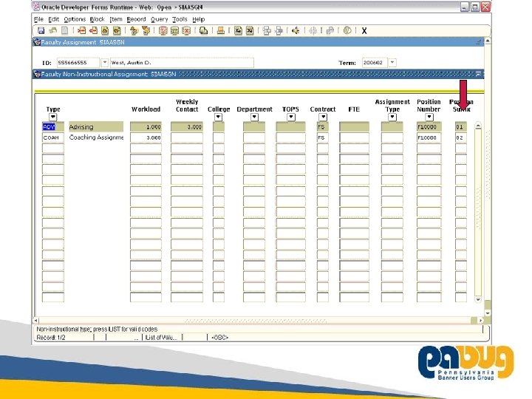This screenshot has width=532, height=399.
Task: Click the Workload field showing 1.000
Action: [x=146, y=127]
